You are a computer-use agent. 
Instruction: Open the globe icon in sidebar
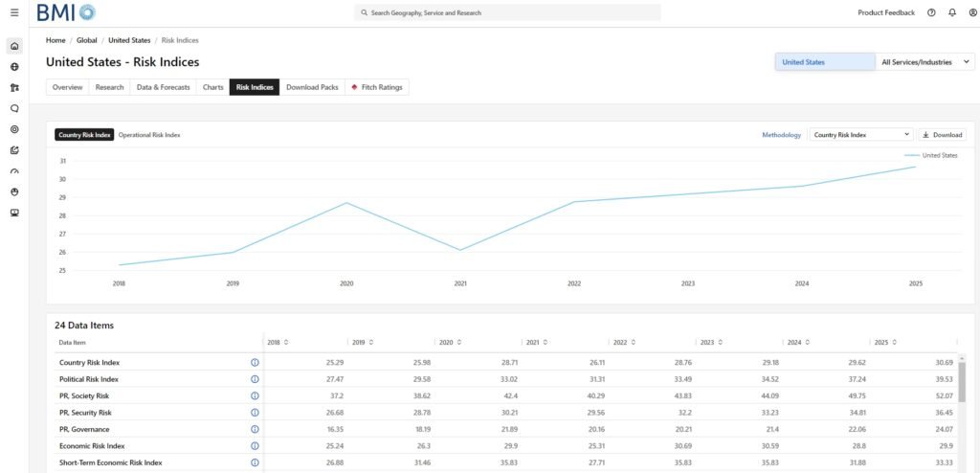14,67
